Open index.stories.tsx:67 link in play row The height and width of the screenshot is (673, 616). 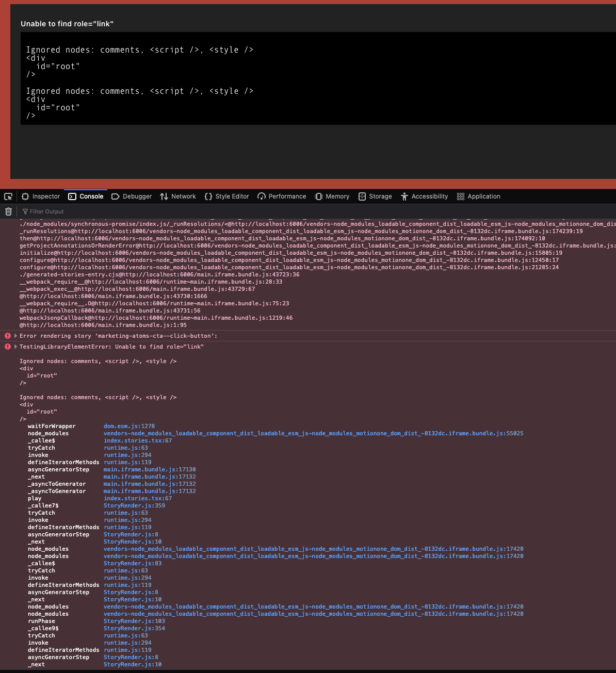(x=138, y=498)
